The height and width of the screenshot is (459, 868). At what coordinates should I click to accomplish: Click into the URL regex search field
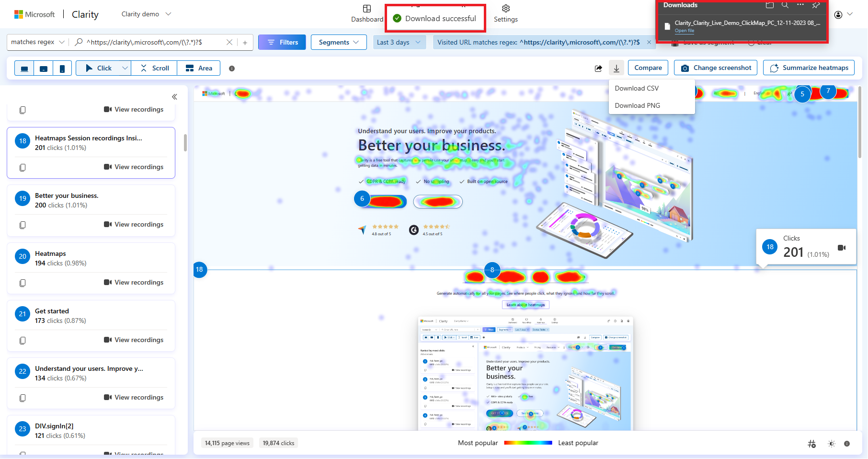click(x=154, y=42)
